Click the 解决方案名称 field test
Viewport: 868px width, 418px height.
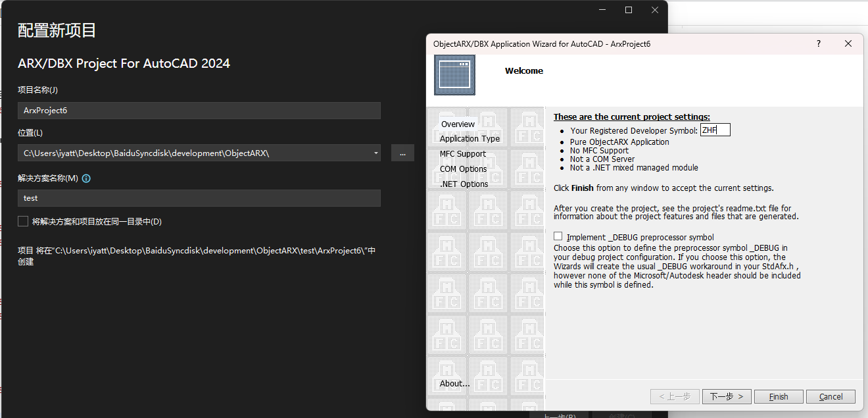(199, 198)
